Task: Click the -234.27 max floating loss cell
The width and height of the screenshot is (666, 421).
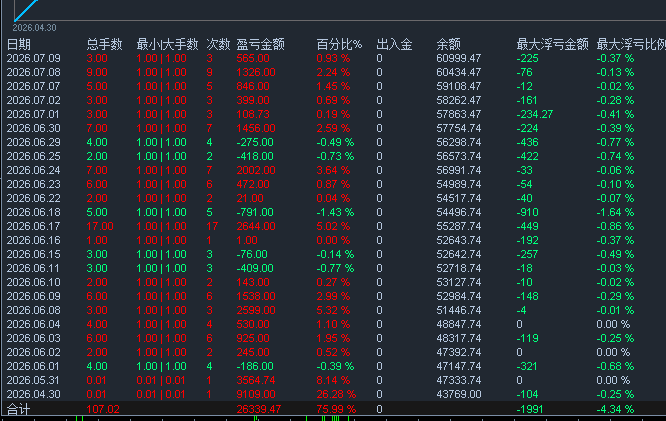Action: coord(534,114)
